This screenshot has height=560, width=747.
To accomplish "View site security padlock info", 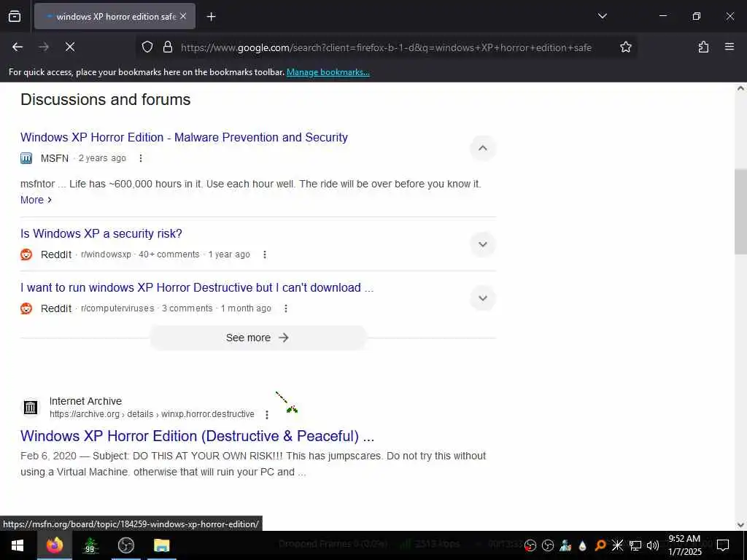I will point(167,47).
